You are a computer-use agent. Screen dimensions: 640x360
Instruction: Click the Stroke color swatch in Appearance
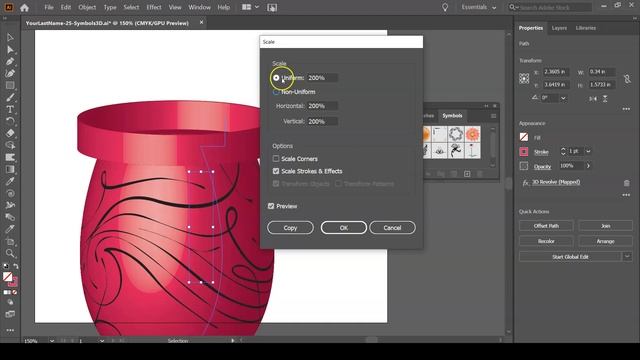tap(524, 152)
